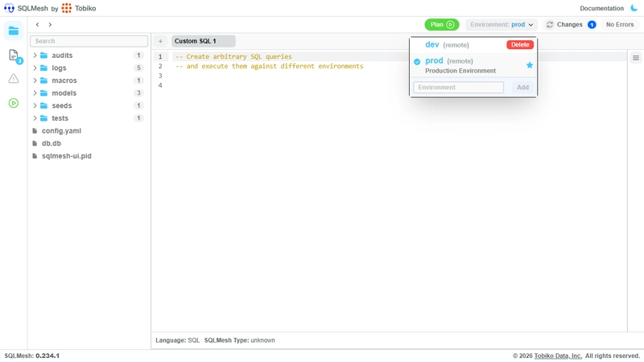
Task: Click the seeds folder icon
Action: click(x=44, y=106)
